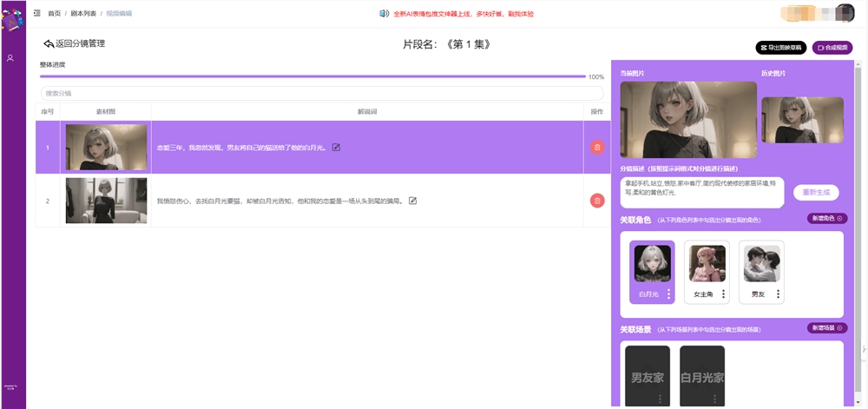Image resolution: width=868 pixels, height=409 pixels.
Task: Click in the 搜索分镜 search field
Action: (322, 93)
